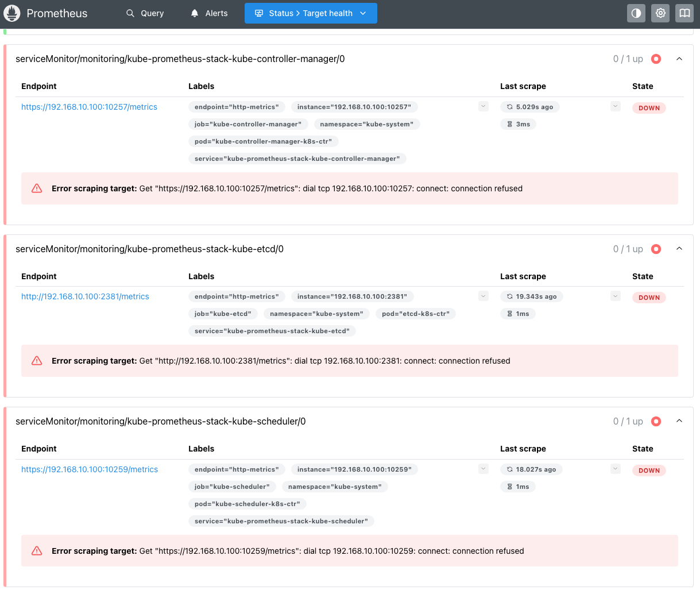Click the '19.343s ago' last scrape badge
Image resolution: width=700 pixels, height=594 pixels.
[x=532, y=296]
